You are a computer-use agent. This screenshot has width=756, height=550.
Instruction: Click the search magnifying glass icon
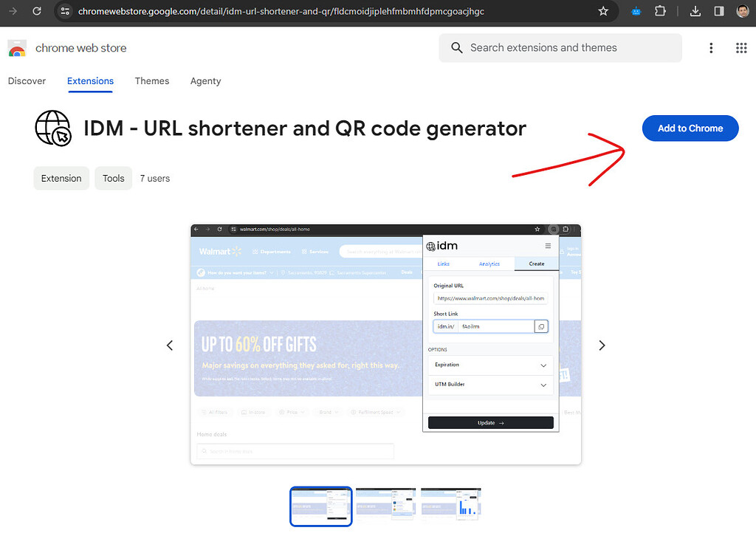[x=456, y=47]
